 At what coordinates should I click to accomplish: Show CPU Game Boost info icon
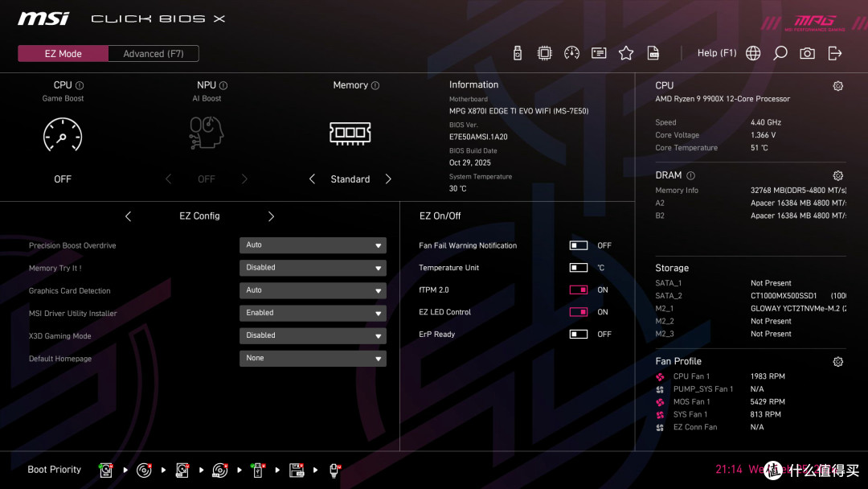click(x=80, y=85)
